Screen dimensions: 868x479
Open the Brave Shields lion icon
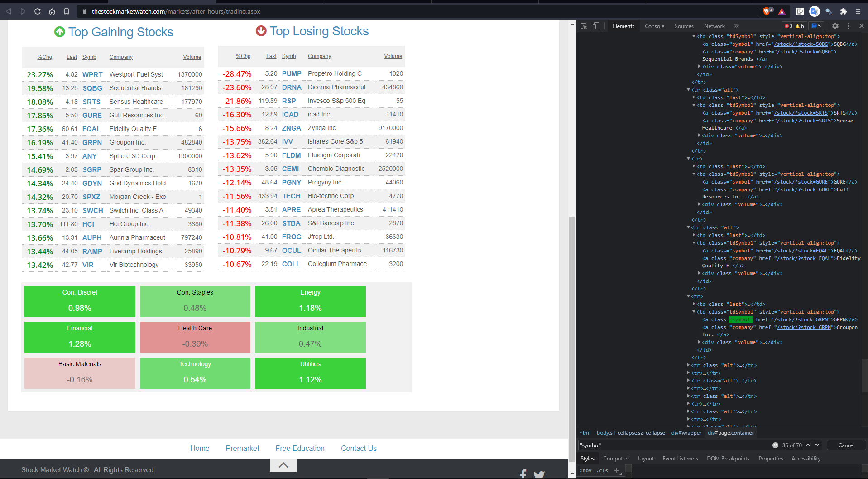767,11
